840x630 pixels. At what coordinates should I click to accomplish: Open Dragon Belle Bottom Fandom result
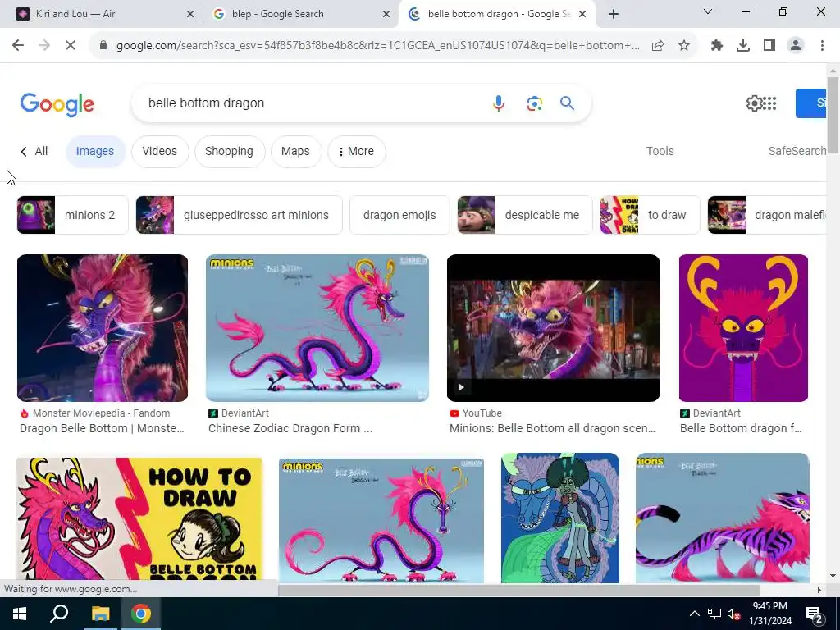pyautogui.click(x=102, y=428)
